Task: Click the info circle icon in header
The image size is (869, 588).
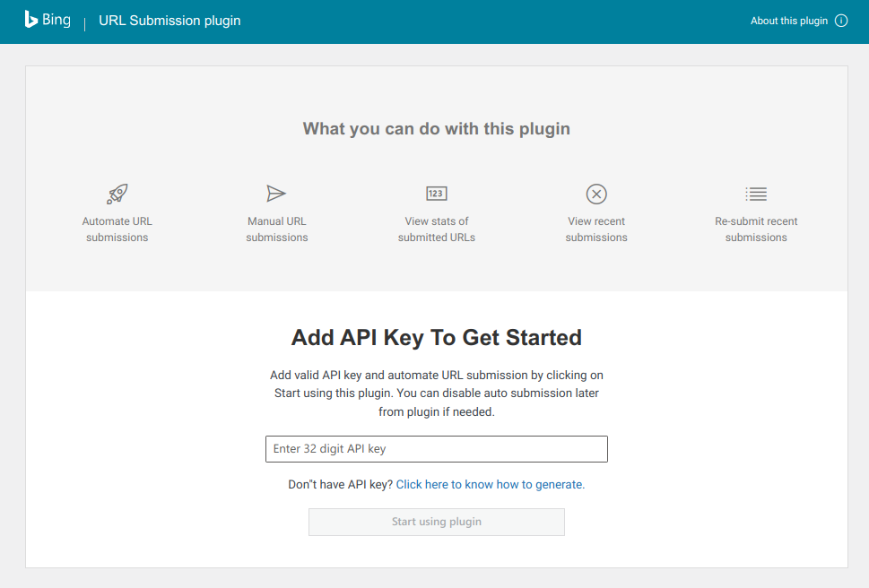Action: tap(841, 21)
